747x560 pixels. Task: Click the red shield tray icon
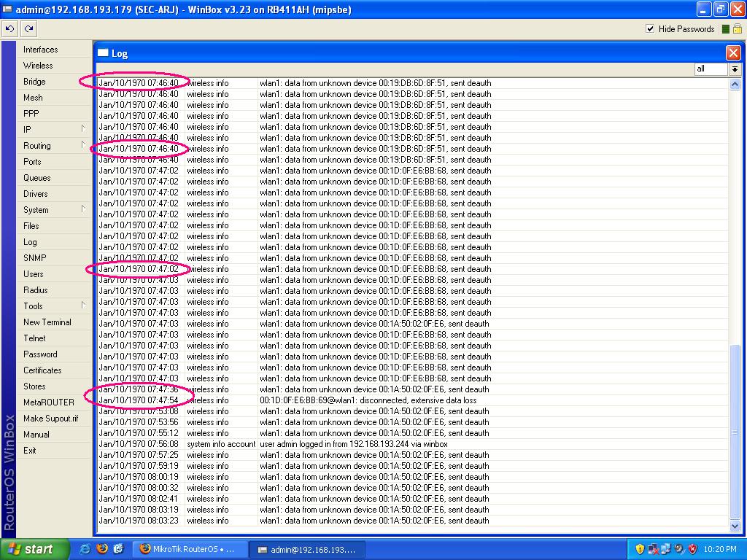(693, 549)
